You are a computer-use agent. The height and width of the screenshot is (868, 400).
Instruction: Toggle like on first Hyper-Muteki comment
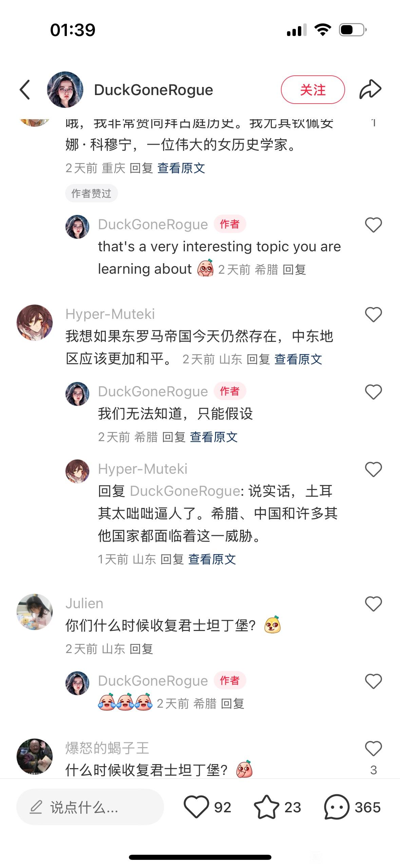pos(373,314)
